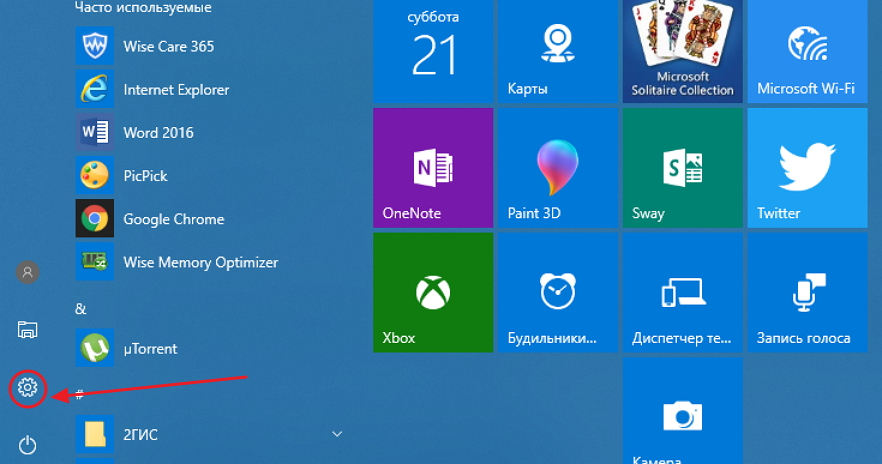
Task: Launch the Internet Explorer icon
Action: (94, 89)
